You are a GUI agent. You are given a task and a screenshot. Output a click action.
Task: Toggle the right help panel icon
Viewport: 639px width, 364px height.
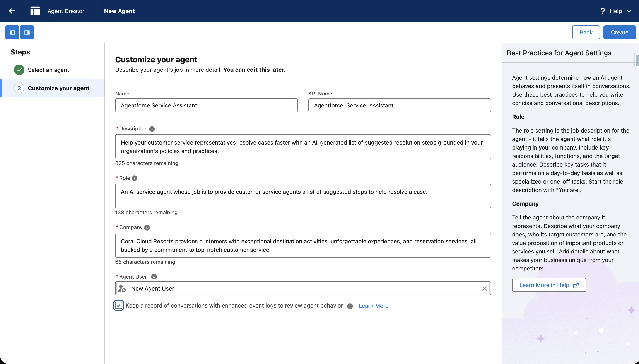[x=27, y=32]
